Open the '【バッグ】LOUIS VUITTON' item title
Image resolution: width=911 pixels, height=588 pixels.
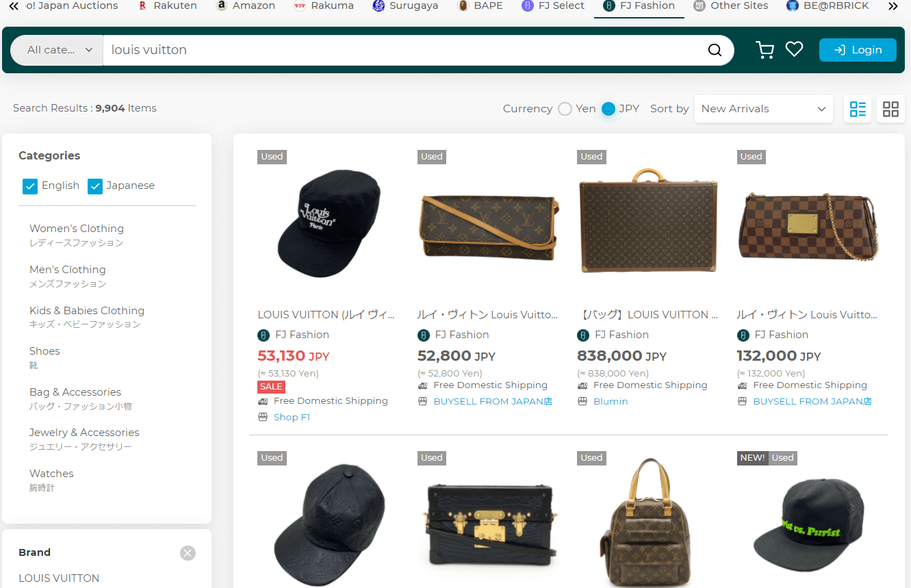(647, 315)
